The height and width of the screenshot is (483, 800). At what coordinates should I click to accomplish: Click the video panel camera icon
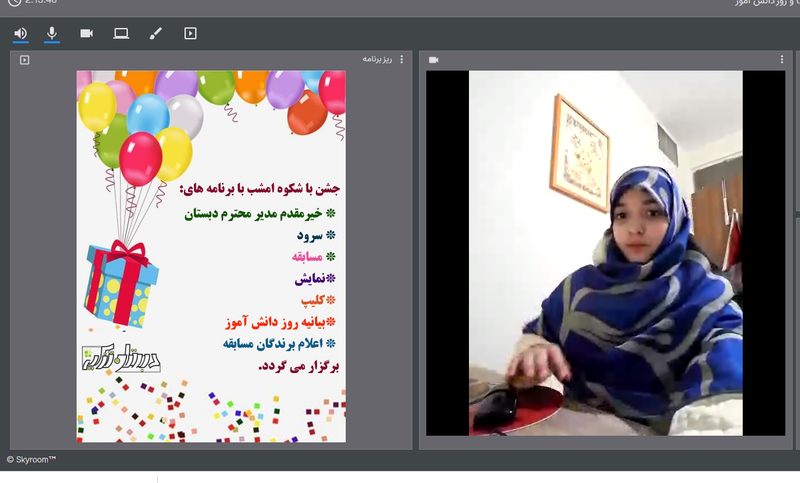point(434,60)
